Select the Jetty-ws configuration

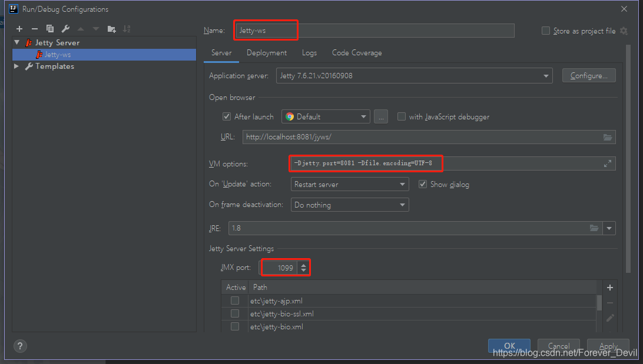pyautogui.click(x=104, y=55)
